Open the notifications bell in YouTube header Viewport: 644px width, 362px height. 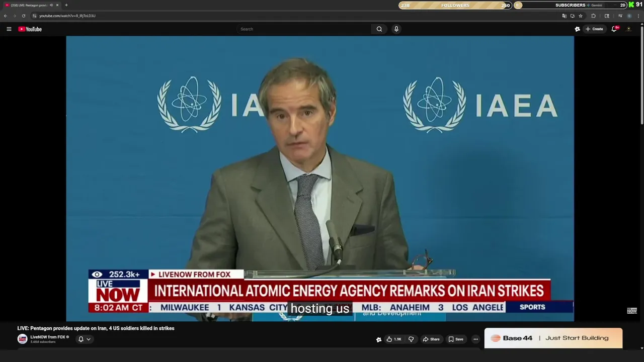pos(614,29)
